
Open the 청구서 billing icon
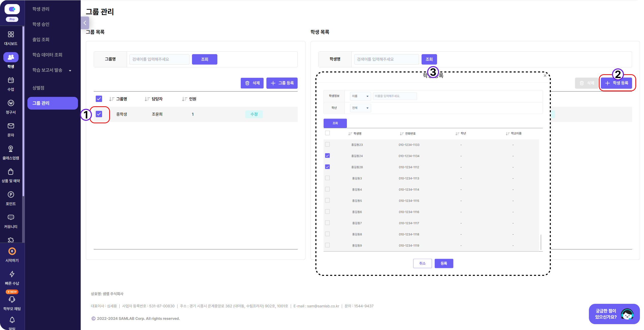point(11,103)
